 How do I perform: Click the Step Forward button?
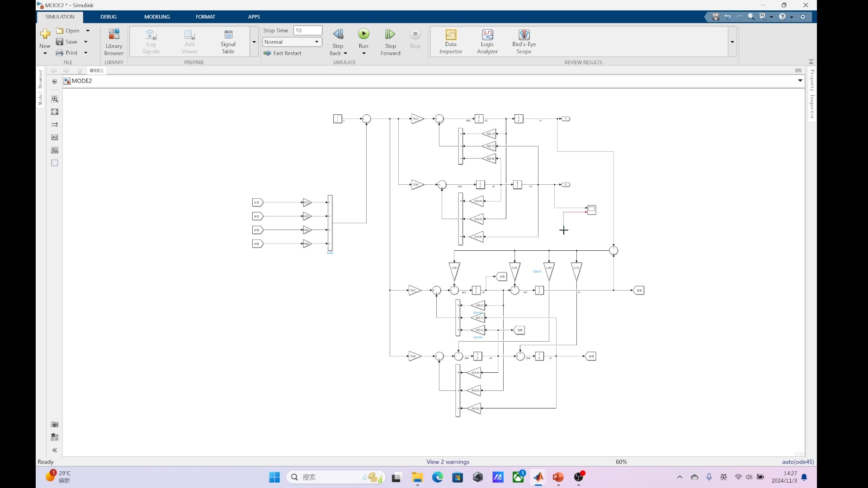390,42
